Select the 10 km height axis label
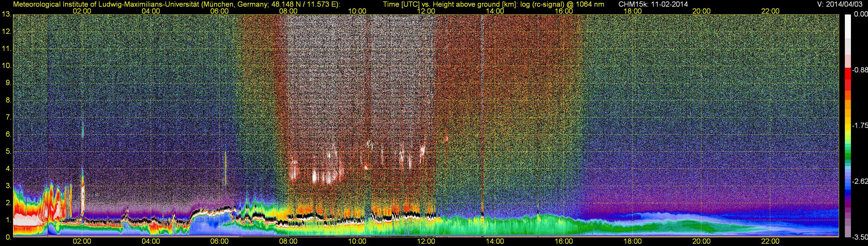Image resolution: width=868 pixels, height=246 pixels. [6, 66]
